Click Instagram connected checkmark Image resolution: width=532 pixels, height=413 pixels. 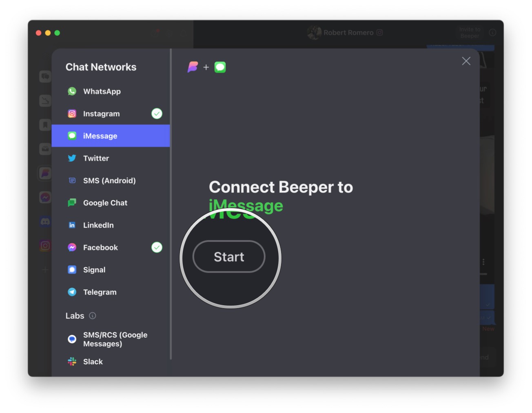coord(157,113)
